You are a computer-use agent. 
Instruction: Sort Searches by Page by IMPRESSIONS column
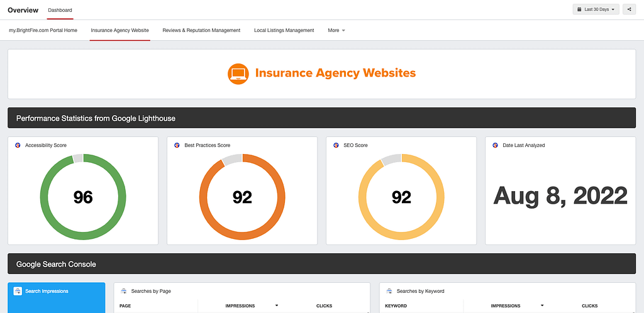click(240, 306)
